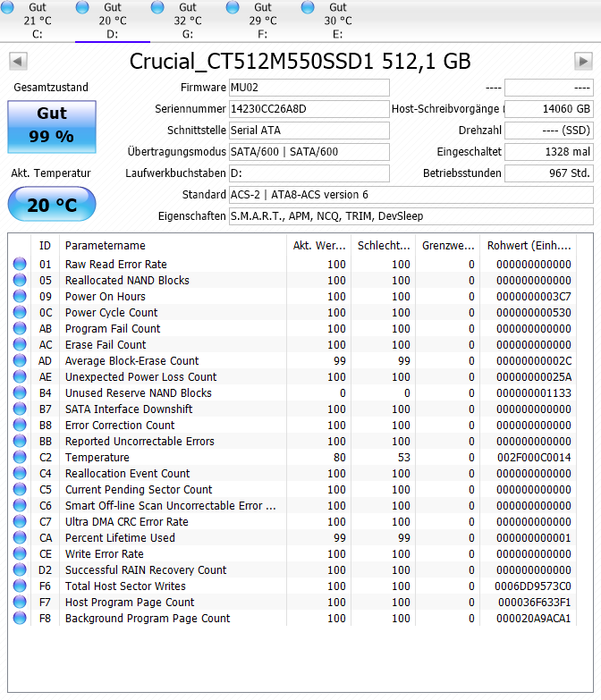
Task: Click status orb for Background Program Page Count
Action: [x=20, y=618]
